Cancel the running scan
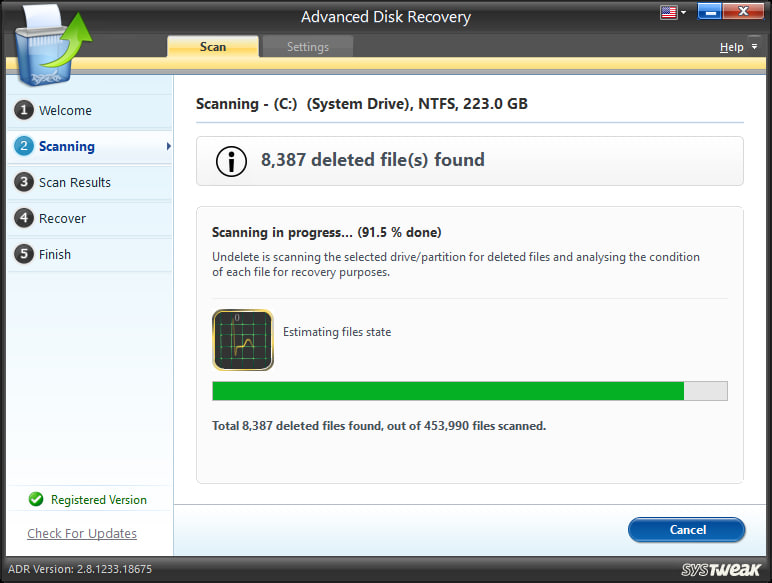The width and height of the screenshot is (772, 583). click(x=687, y=530)
